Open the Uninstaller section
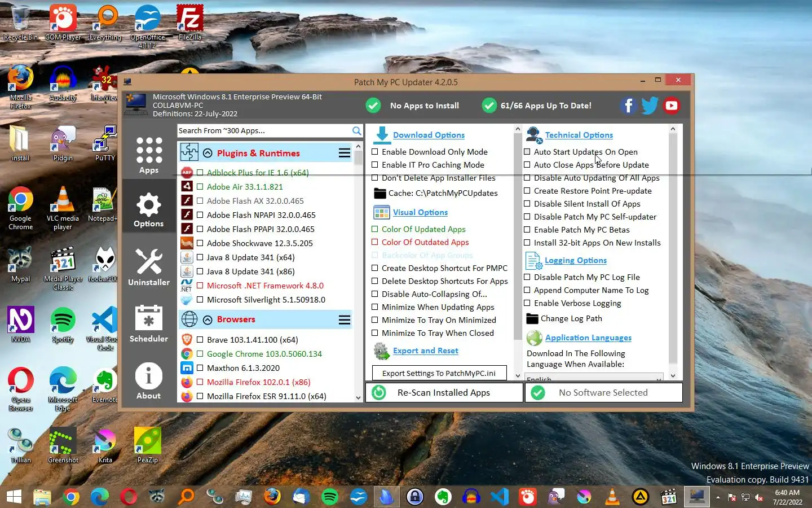 coord(149,267)
